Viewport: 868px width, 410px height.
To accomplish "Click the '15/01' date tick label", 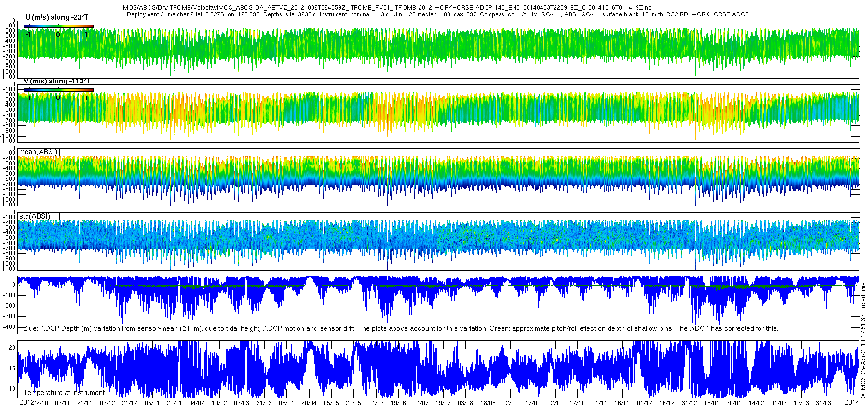I will [711, 403].
